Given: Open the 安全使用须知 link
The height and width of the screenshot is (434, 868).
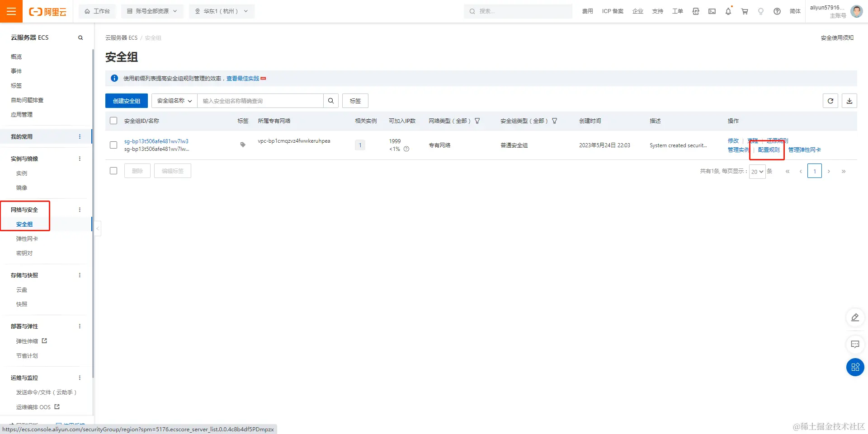Looking at the screenshot, I should tap(837, 38).
